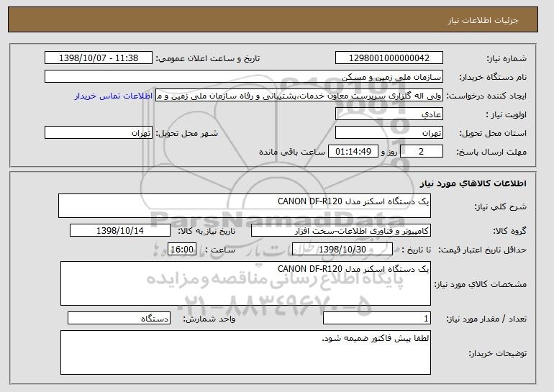554x392 pixels.
Task: Click the label استان محل تحویل
Action: (x=493, y=133)
